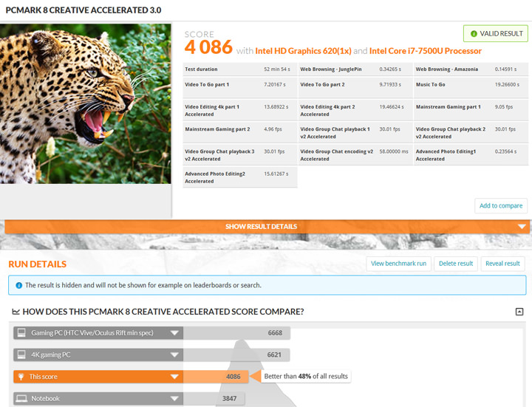Expand the Notebook dropdown arrow
Screen dimensions: 532x407
point(175,398)
